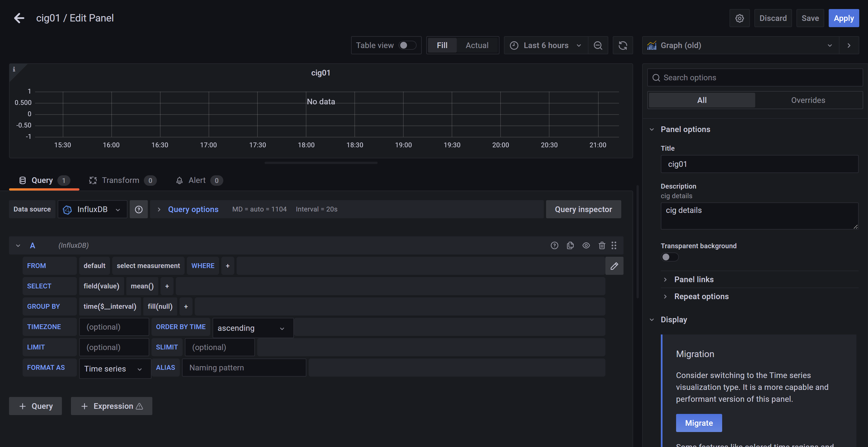
Task: Add a new Expression
Action: (112, 406)
